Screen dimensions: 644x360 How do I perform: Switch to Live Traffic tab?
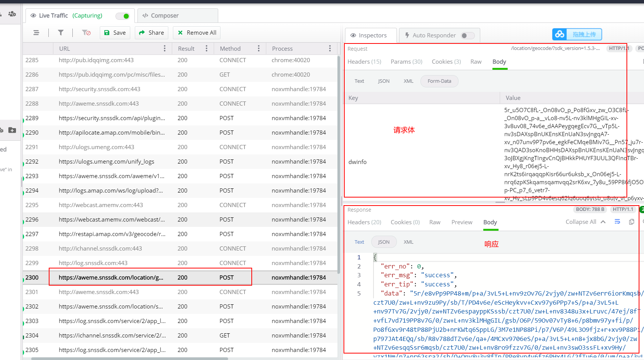[80, 16]
